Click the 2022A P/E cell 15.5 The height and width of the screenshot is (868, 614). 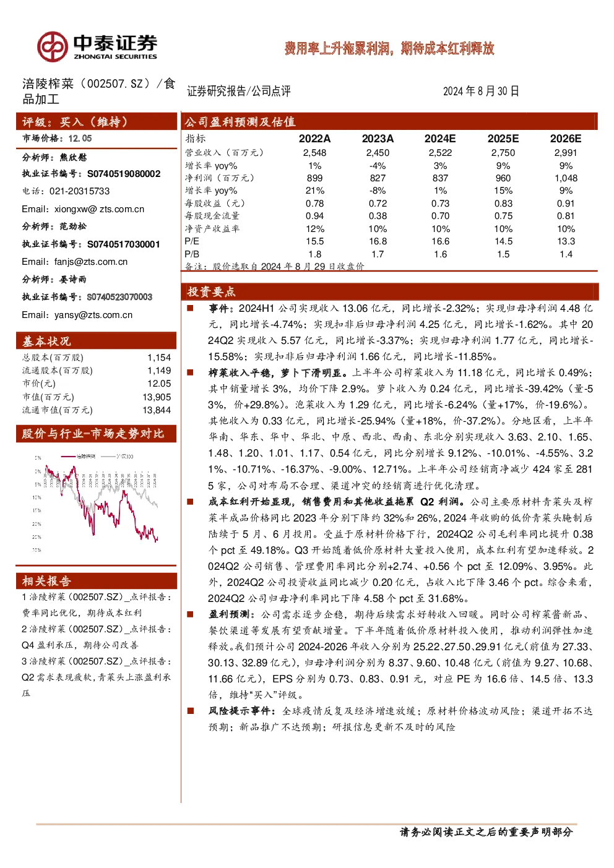click(x=314, y=241)
